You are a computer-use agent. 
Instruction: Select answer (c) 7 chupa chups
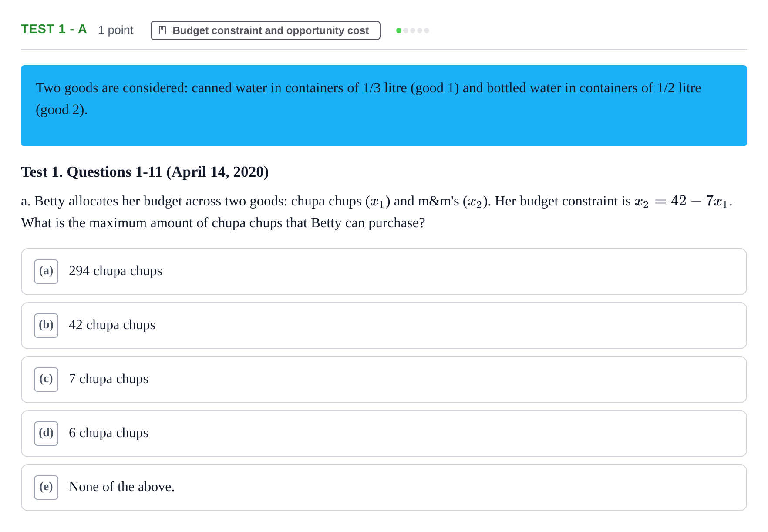(x=384, y=380)
